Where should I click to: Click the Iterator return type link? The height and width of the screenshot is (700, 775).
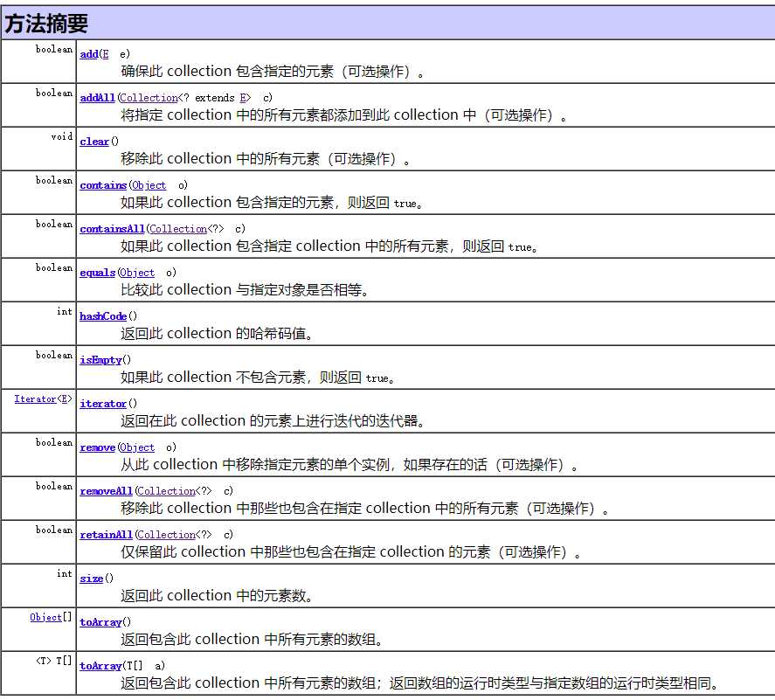tap(35, 399)
